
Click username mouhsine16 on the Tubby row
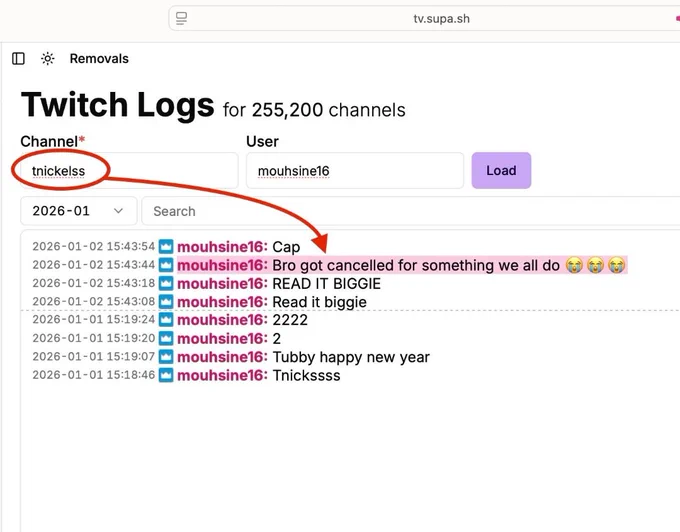(222, 357)
